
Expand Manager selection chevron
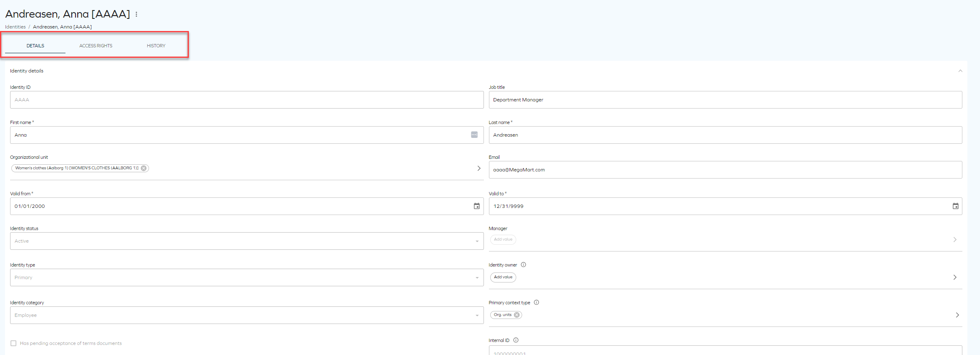coord(955,240)
